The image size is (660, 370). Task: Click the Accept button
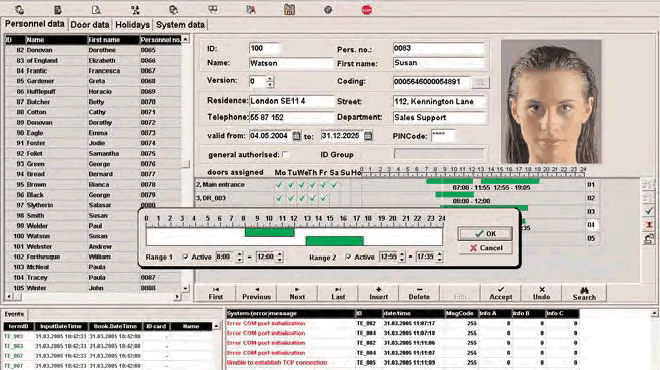click(x=500, y=293)
